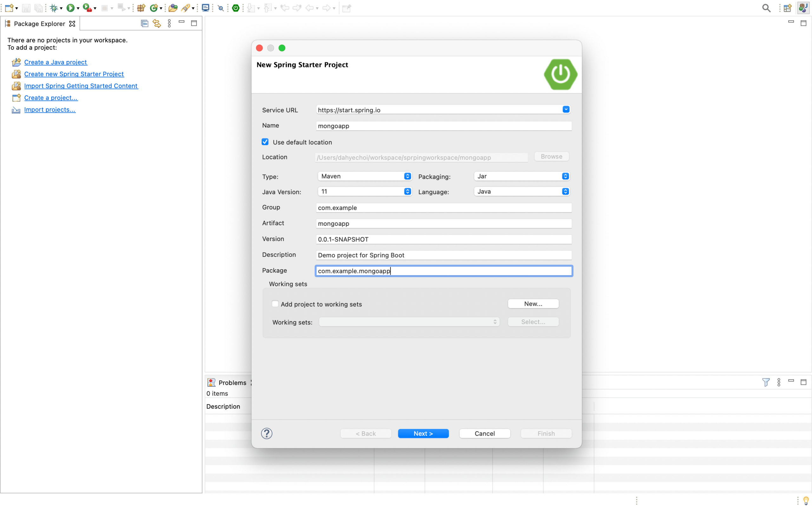Uncheck Use default location checkbox
This screenshot has width=812, height=508.
click(265, 142)
